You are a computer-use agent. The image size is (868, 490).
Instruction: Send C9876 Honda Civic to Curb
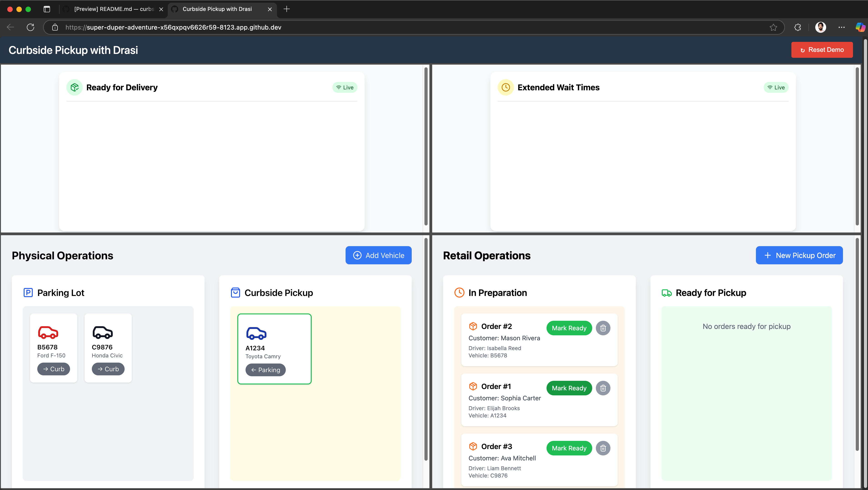tap(108, 369)
